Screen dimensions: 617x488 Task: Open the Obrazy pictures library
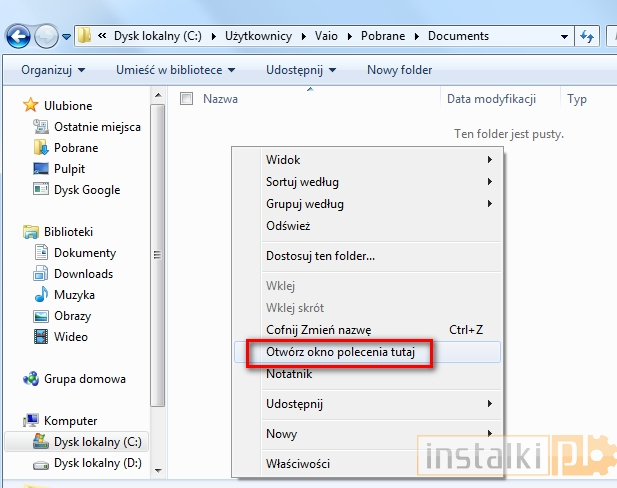[73, 316]
